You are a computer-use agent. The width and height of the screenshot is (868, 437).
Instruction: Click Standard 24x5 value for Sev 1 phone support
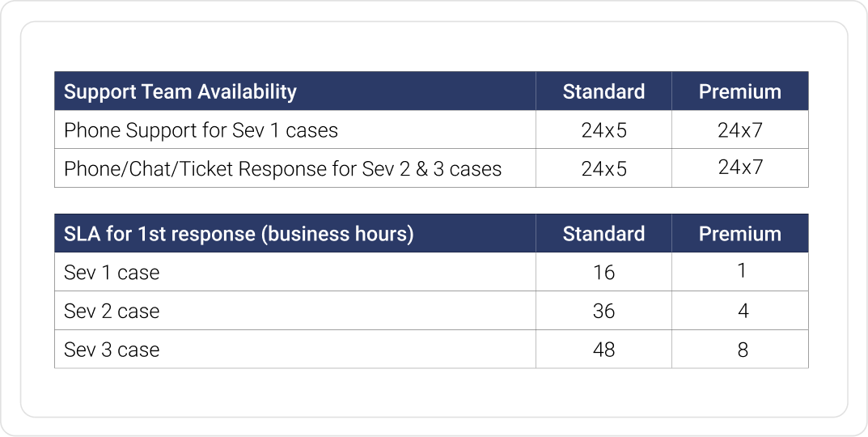603,130
